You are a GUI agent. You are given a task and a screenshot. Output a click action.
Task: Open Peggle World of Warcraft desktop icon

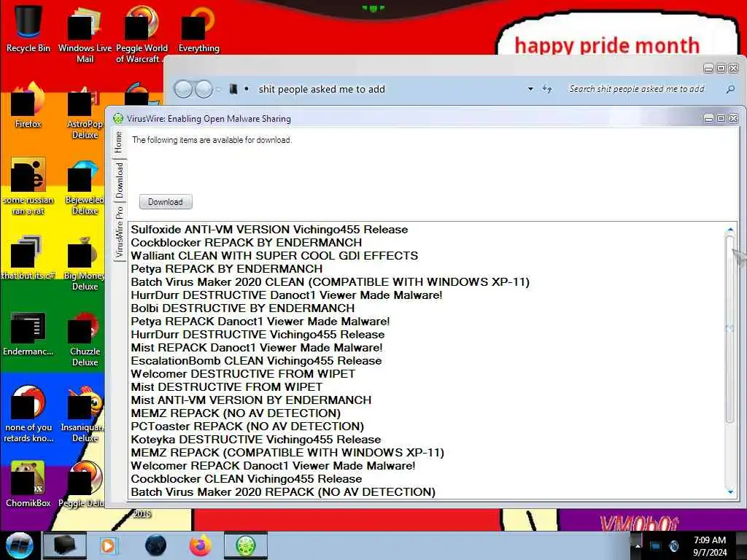pos(142,34)
